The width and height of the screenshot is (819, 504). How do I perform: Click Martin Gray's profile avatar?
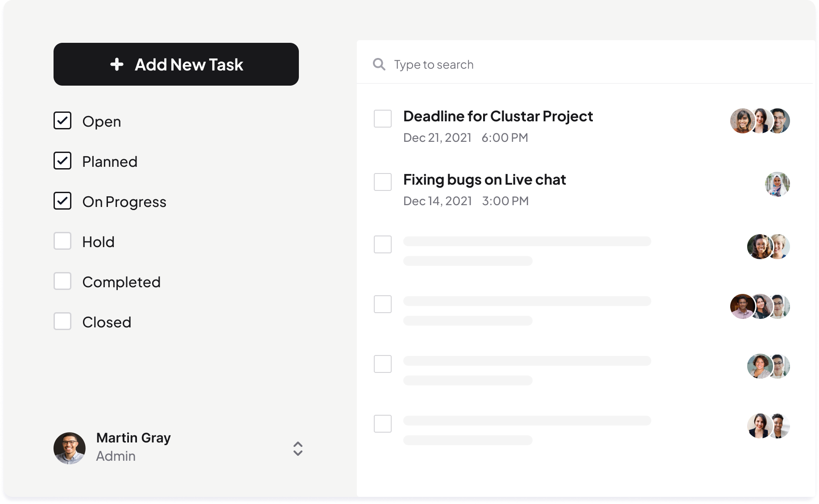pyautogui.click(x=70, y=448)
